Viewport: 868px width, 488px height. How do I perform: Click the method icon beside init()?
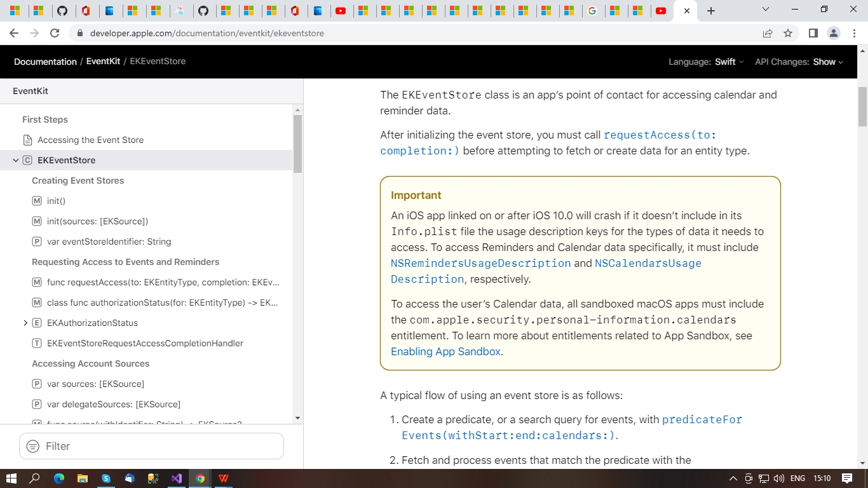(x=37, y=201)
